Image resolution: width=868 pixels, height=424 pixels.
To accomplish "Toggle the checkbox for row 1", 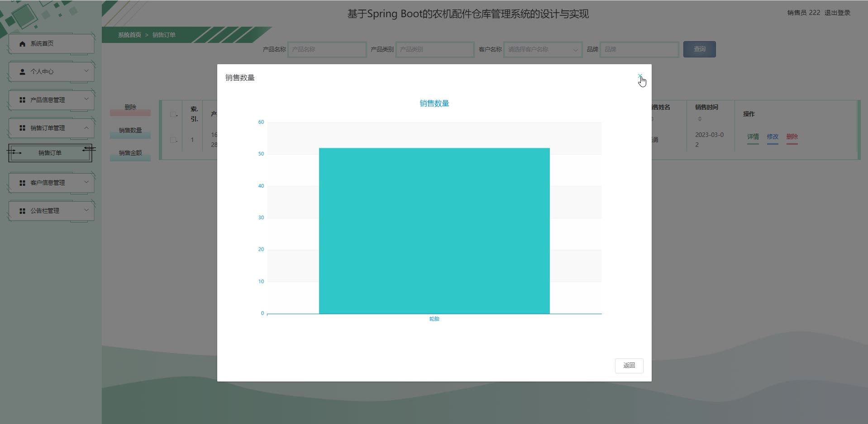I will click(173, 140).
